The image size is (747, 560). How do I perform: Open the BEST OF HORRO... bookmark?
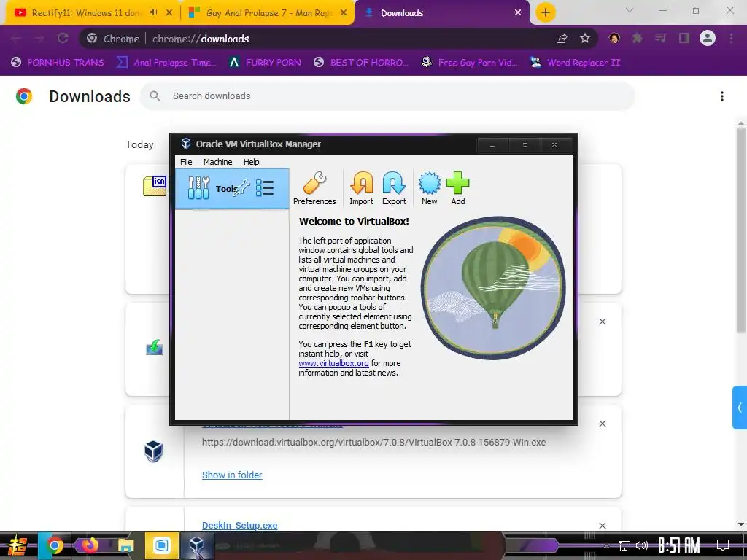pyautogui.click(x=360, y=63)
